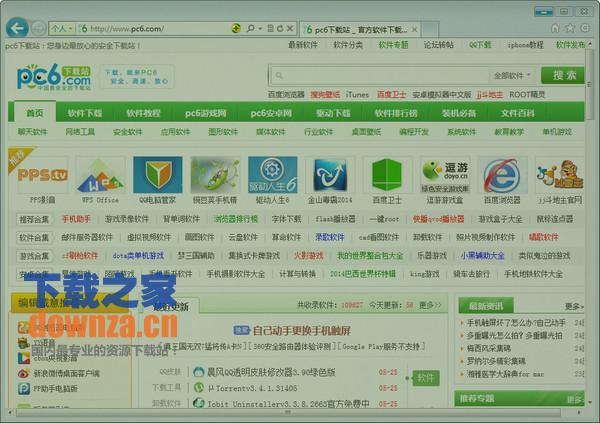
Task: Open the 逗游游戏盒 icon
Action: click(x=445, y=175)
